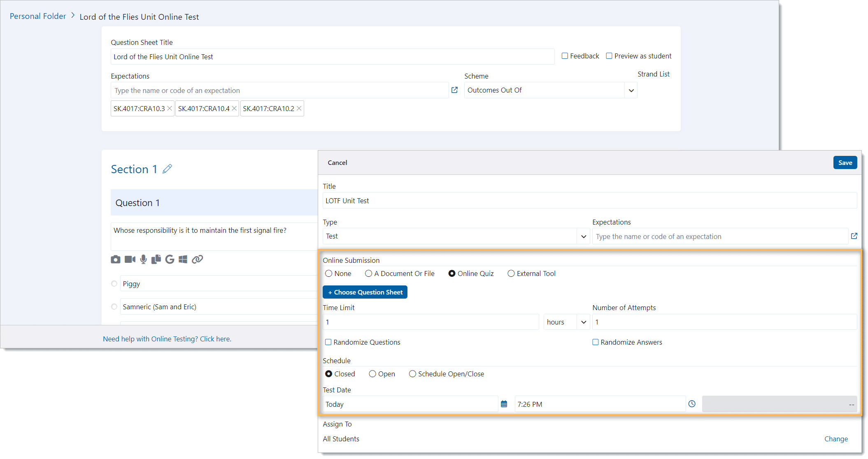Click the LOTF Unit Test title field

[589, 201]
